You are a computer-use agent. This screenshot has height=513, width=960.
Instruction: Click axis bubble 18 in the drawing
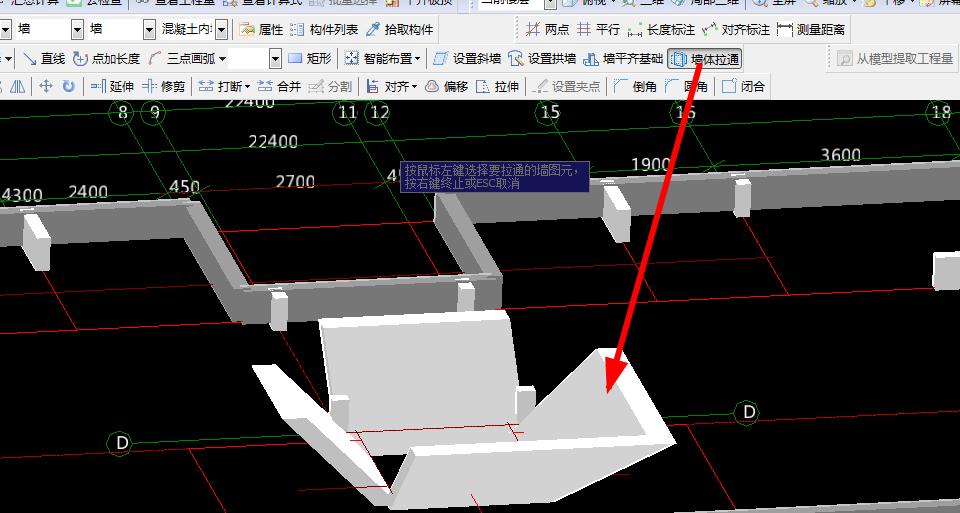(941, 113)
